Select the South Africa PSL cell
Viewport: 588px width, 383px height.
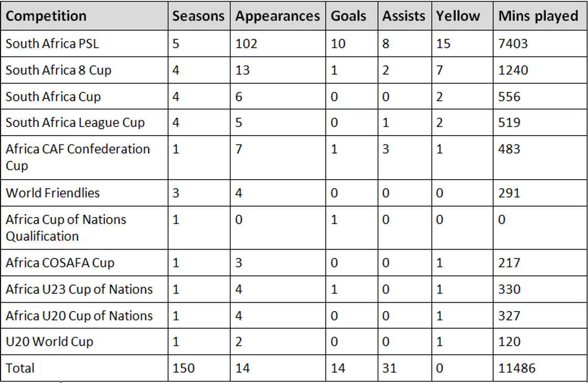click(x=52, y=44)
